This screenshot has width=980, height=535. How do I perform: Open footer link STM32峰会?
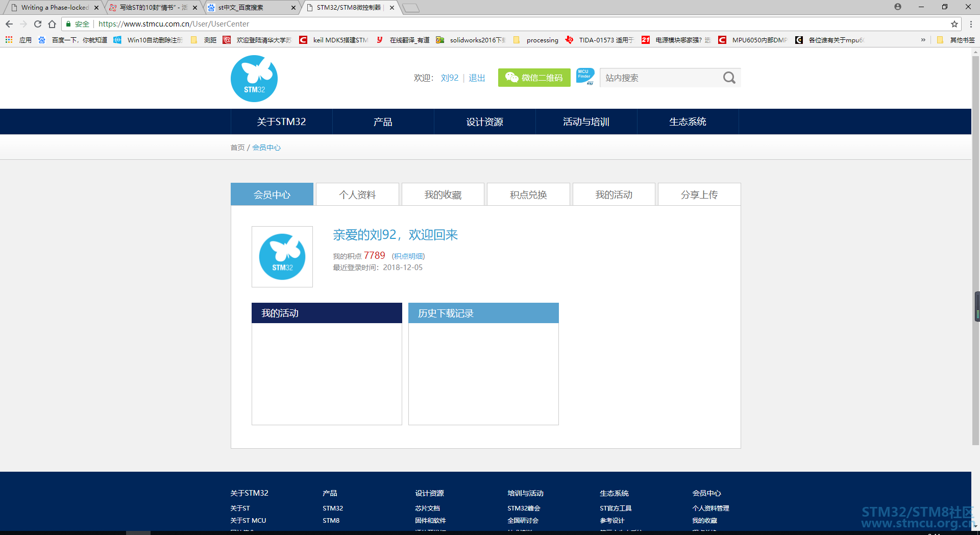(x=524, y=508)
